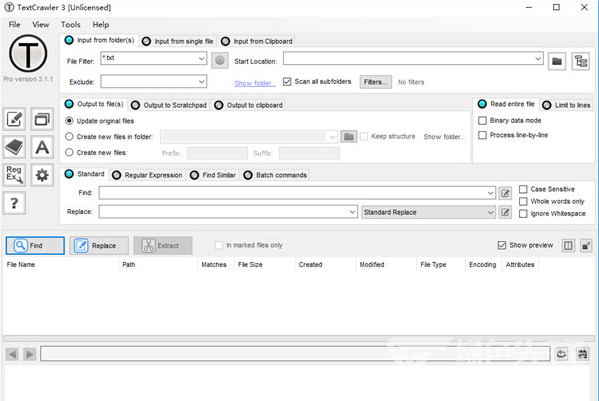Select Output to Scratchpad tab

[x=169, y=105]
